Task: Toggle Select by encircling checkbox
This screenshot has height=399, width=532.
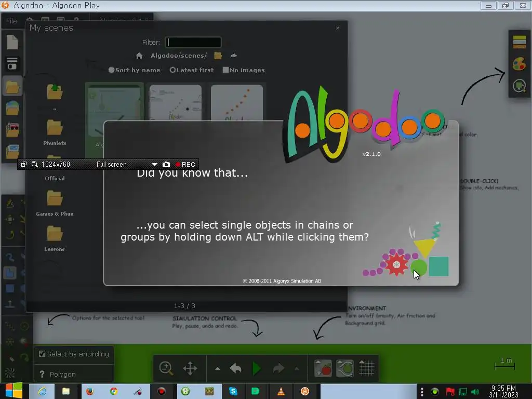Action: pos(42,354)
